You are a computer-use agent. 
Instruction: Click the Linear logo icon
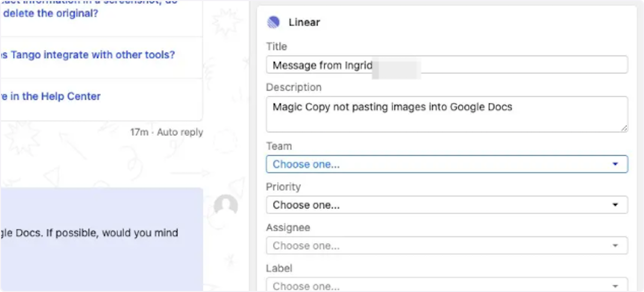[274, 23]
